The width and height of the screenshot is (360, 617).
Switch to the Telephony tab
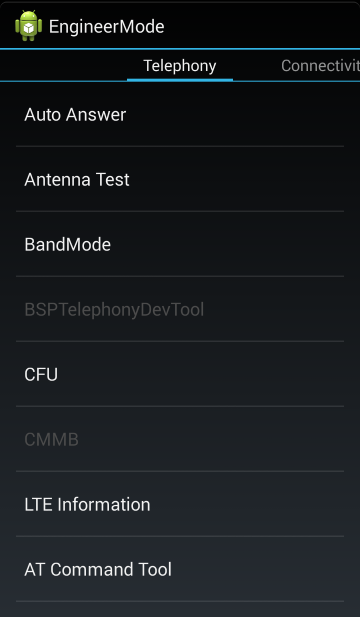pos(180,66)
